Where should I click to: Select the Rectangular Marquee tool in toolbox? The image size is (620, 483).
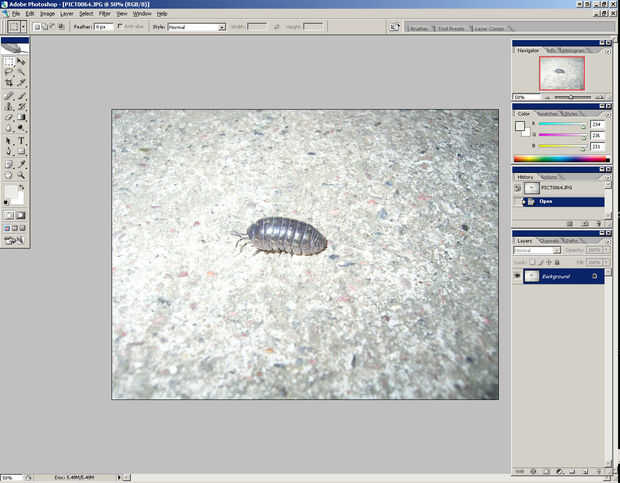coord(9,61)
